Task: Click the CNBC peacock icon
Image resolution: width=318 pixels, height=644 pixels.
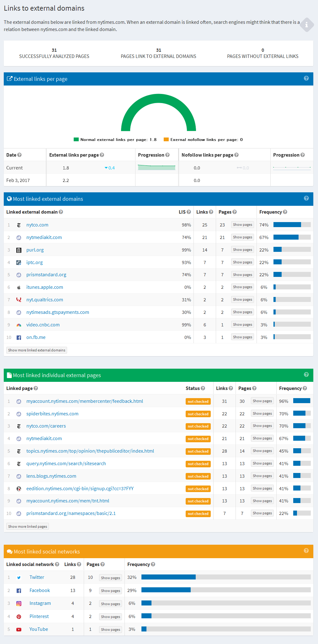Action: coord(19,325)
